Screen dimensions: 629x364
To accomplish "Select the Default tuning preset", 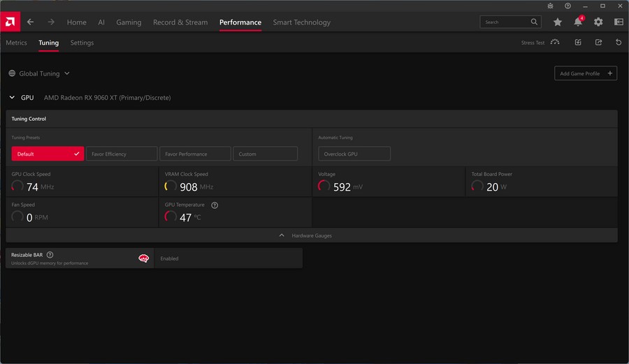I will (x=48, y=154).
